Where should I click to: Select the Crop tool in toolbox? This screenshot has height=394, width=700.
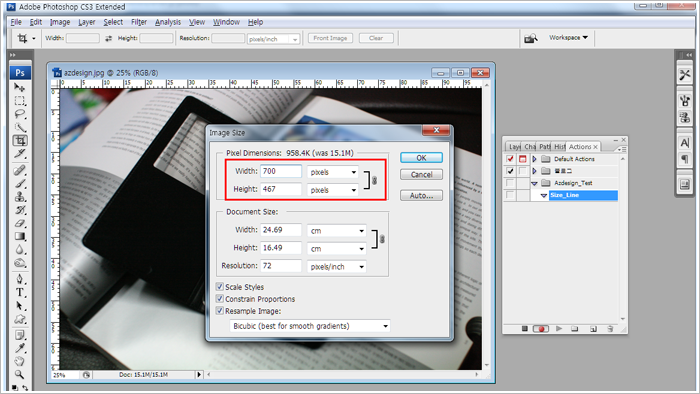20,141
